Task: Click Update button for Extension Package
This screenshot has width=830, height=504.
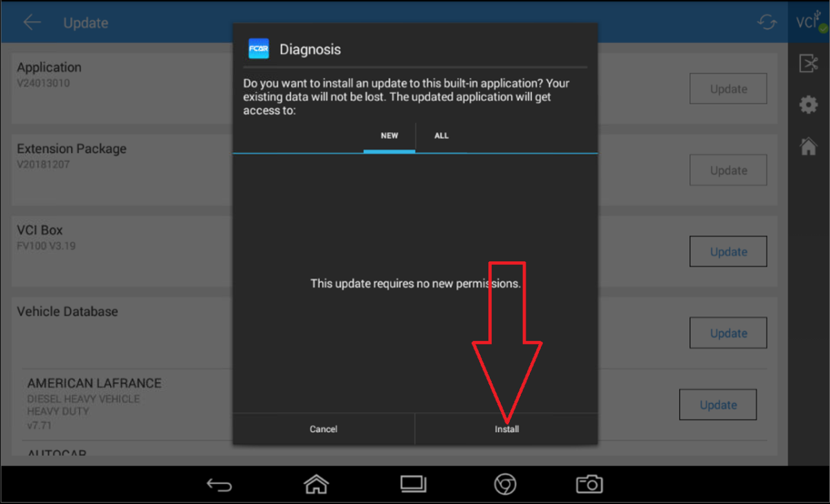Action: pos(728,170)
